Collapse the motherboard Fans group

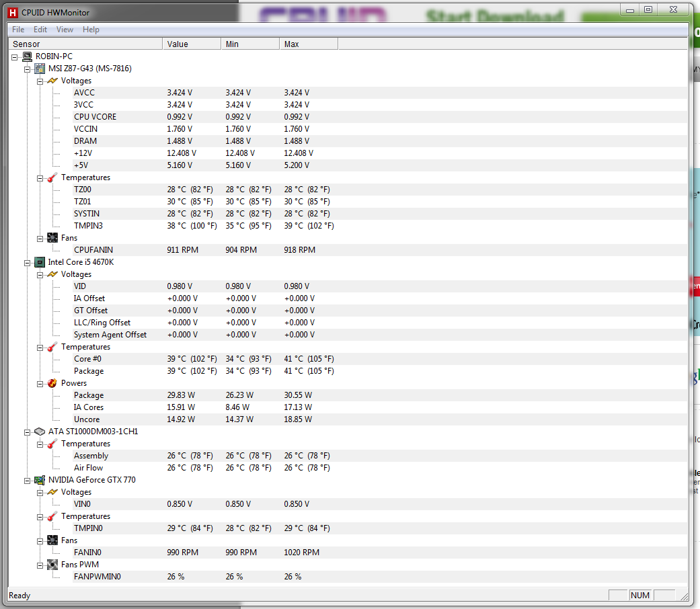click(x=40, y=239)
